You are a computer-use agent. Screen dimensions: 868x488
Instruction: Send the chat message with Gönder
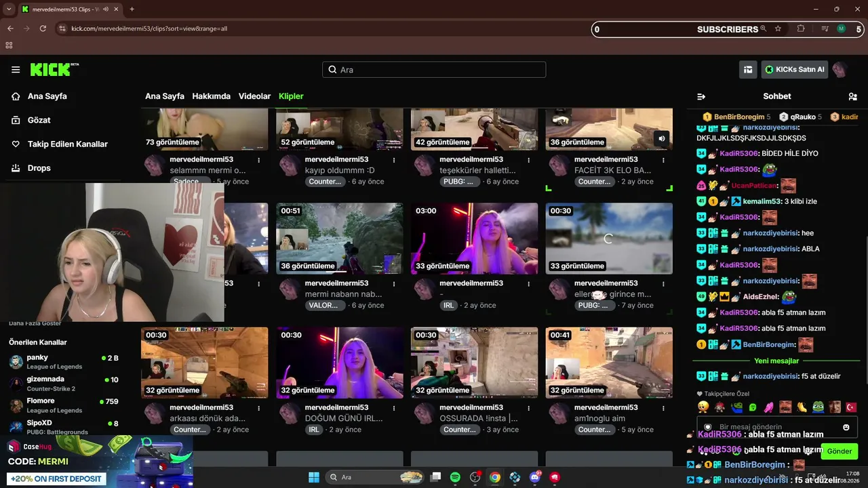click(x=839, y=451)
